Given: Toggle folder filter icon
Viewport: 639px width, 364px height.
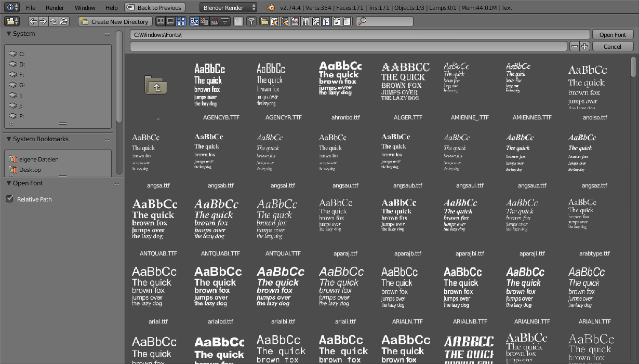Looking at the screenshot, I should click(264, 21).
